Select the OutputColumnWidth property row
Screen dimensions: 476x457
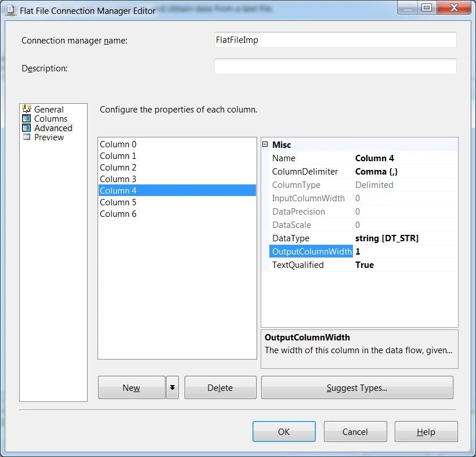click(312, 251)
